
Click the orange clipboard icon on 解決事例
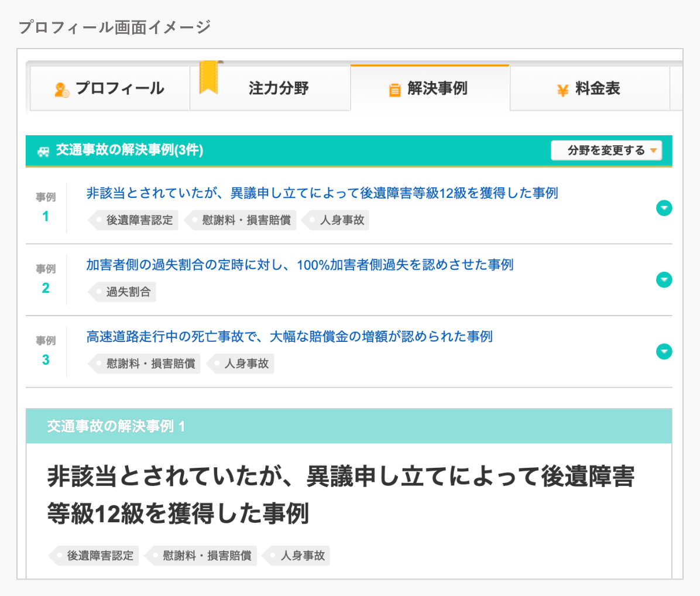tap(394, 90)
